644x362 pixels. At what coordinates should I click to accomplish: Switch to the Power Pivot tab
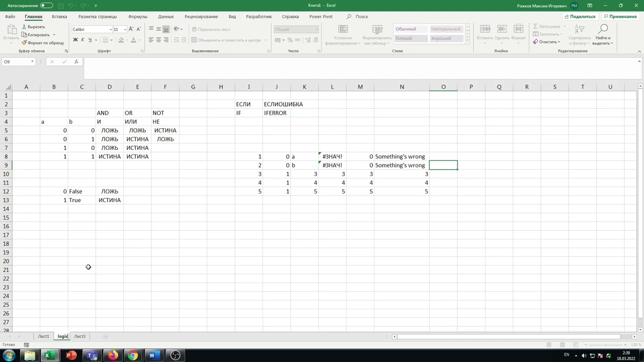pyautogui.click(x=321, y=17)
